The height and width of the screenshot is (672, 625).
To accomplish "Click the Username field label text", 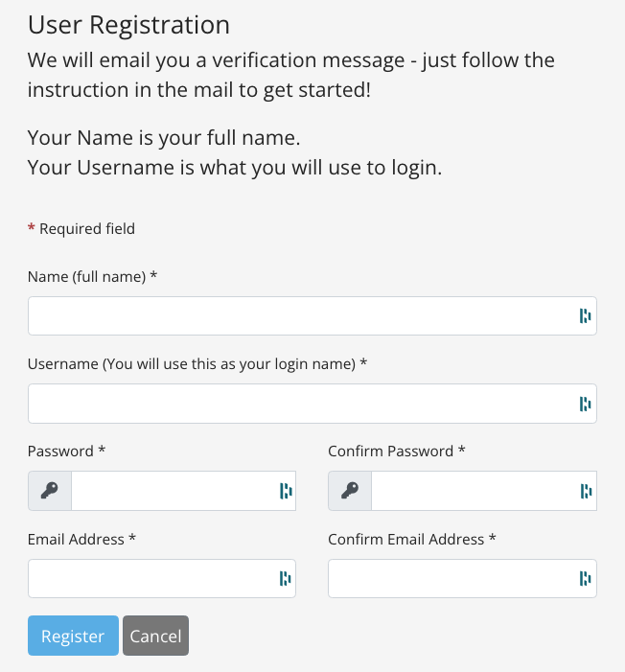I will [192, 364].
